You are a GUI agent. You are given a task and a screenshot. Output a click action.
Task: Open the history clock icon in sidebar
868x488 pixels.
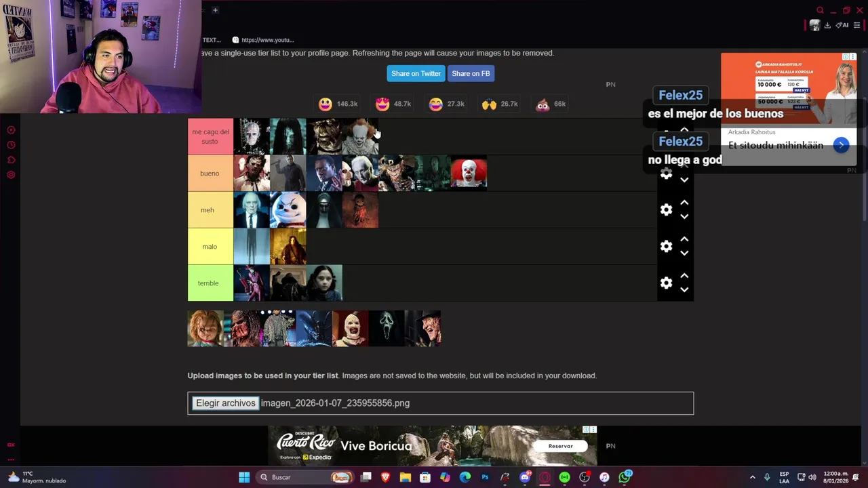(x=11, y=145)
